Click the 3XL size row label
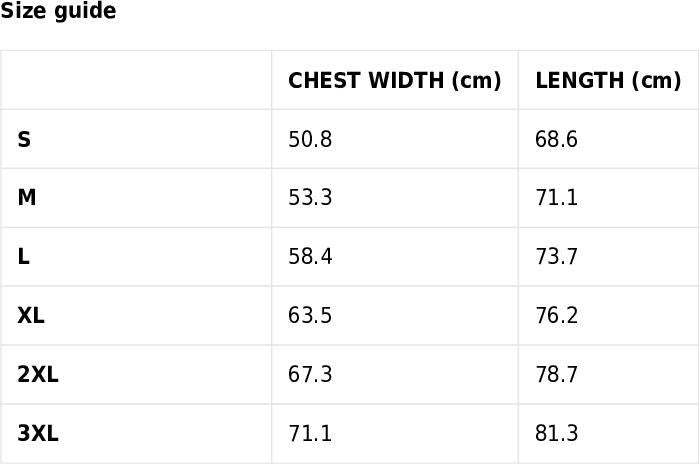 (x=38, y=434)
